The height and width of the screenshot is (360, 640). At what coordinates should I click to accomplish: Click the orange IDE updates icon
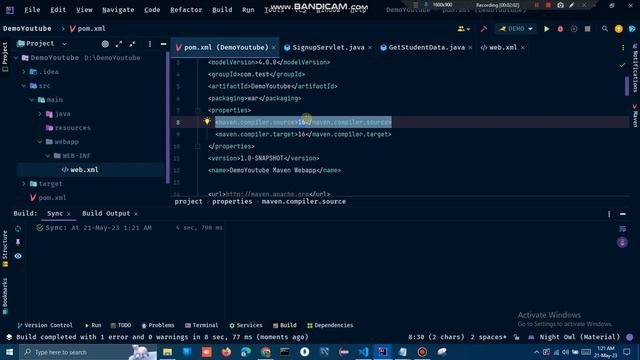pos(619,29)
